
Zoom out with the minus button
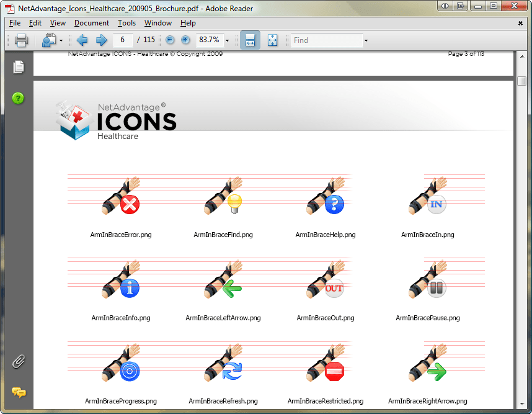(x=170, y=40)
